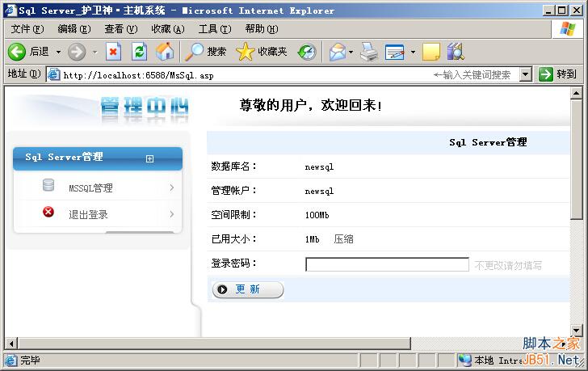Viewport: 588px width, 371px height.
Task: Click the Refresh page icon
Action: point(139,52)
